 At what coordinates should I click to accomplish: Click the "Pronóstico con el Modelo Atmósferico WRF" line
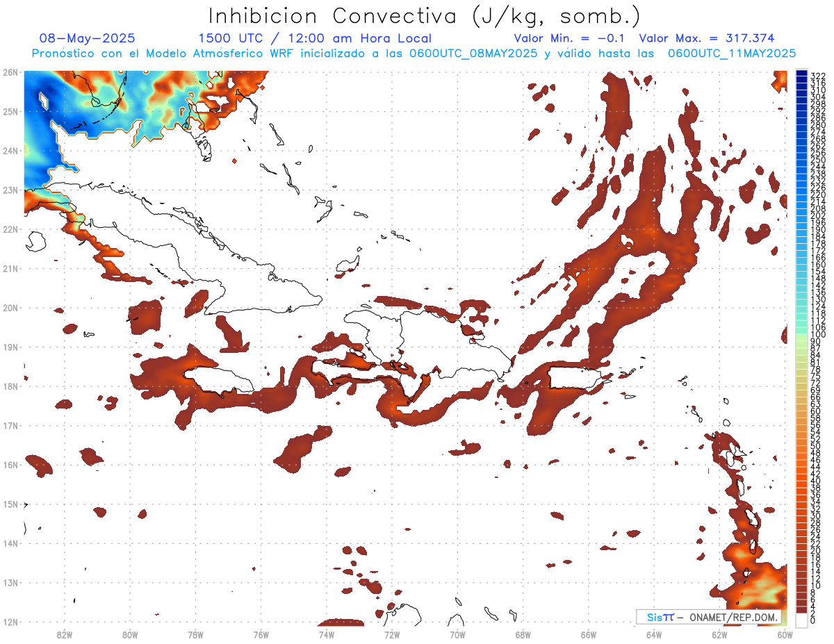click(x=414, y=53)
